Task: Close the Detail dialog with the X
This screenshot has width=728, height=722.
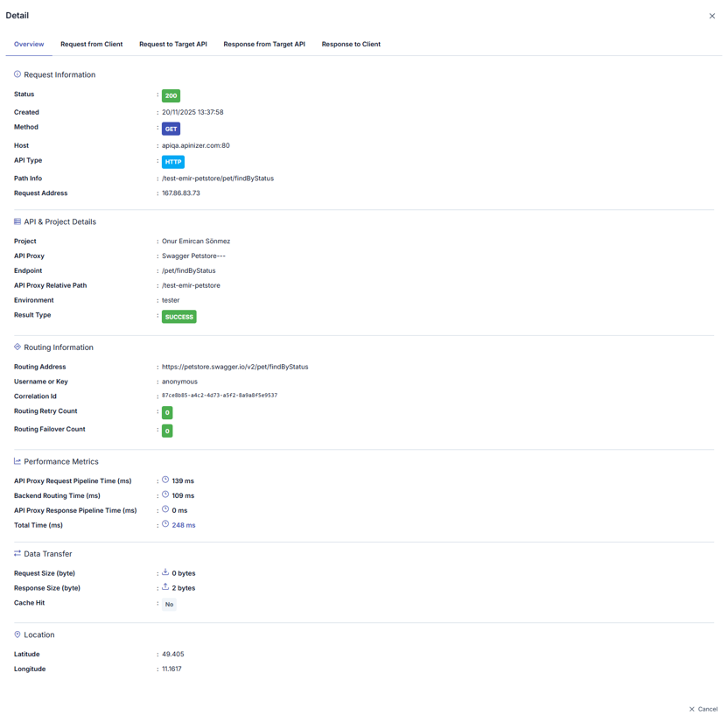Action: 712,16
